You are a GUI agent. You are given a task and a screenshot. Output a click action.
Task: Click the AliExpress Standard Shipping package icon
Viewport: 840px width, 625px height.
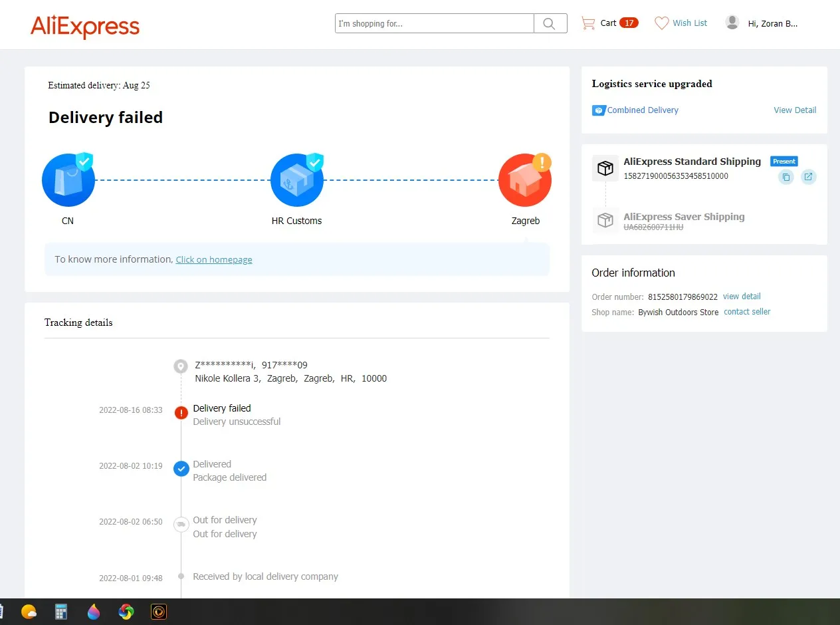(605, 168)
